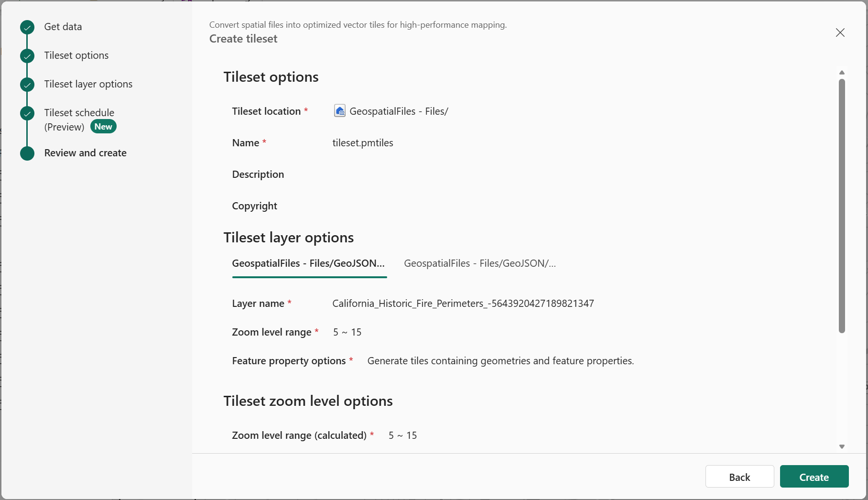Screen dimensions: 868x500
Task: Click the tileset.pmtiles name value
Action: coord(363,143)
